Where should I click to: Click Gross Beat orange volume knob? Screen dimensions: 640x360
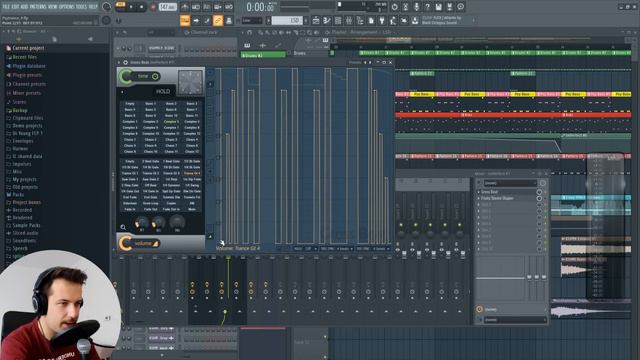click(x=126, y=243)
